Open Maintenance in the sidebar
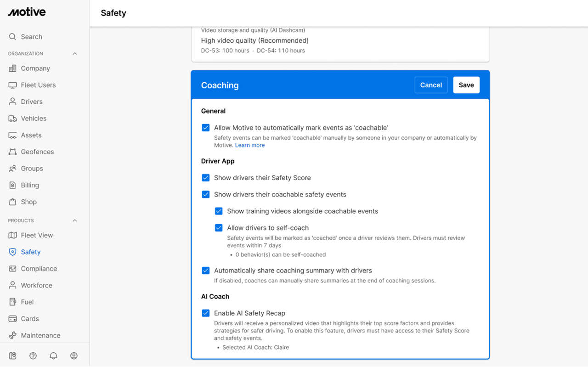Screen dimensions: 588x367 coord(40,335)
